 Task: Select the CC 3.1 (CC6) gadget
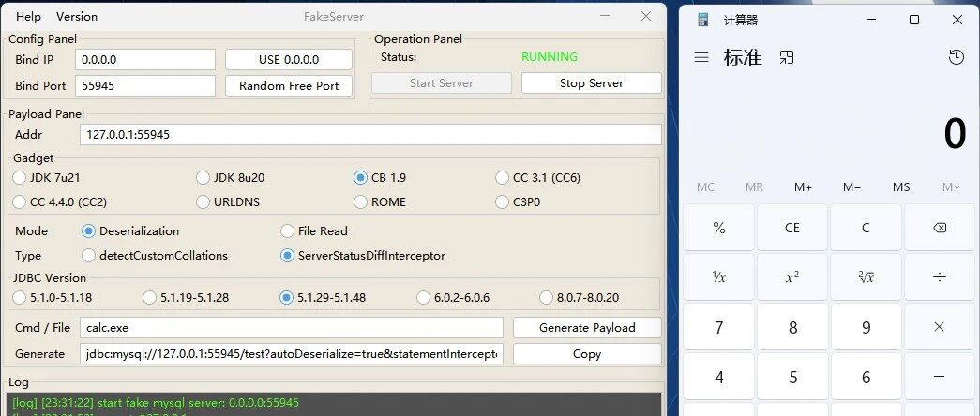click(x=538, y=177)
